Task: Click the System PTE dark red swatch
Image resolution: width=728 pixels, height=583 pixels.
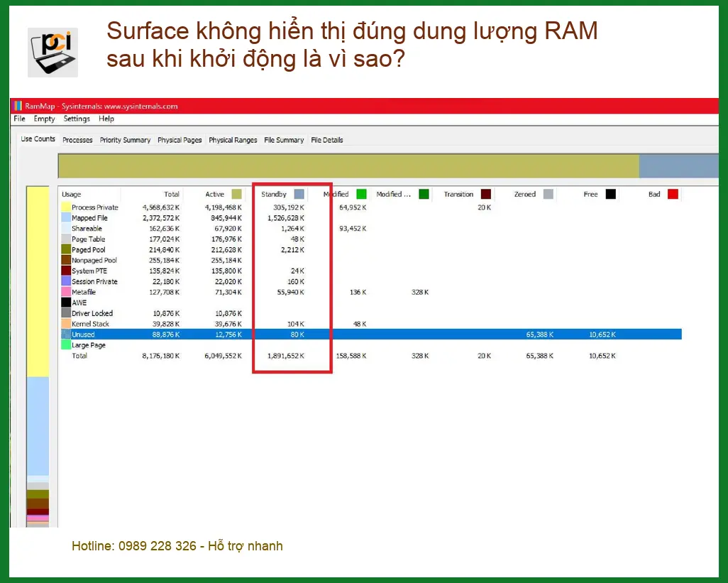Action: 66,271
